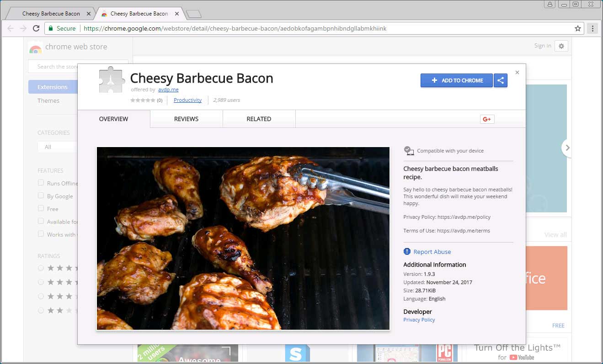Bookmark this page with the star icon
The width and height of the screenshot is (603, 364).
pos(577,28)
